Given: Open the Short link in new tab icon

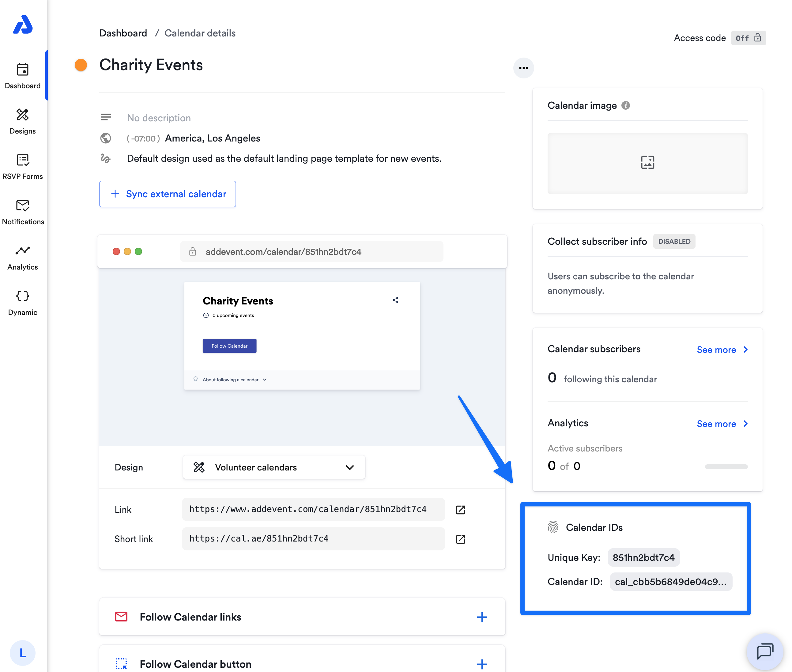Looking at the screenshot, I should [x=461, y=539].
